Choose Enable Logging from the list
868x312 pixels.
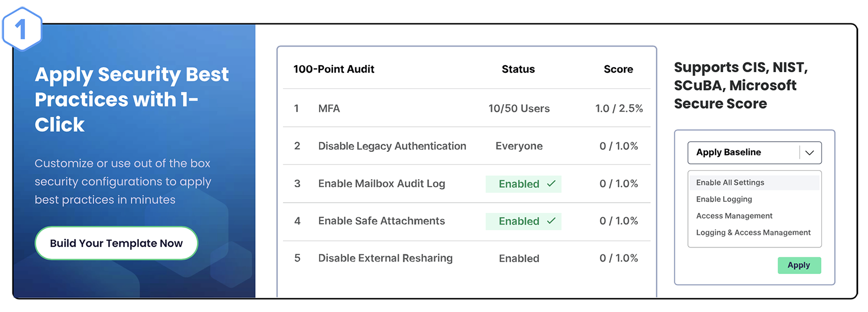[724, 199]
